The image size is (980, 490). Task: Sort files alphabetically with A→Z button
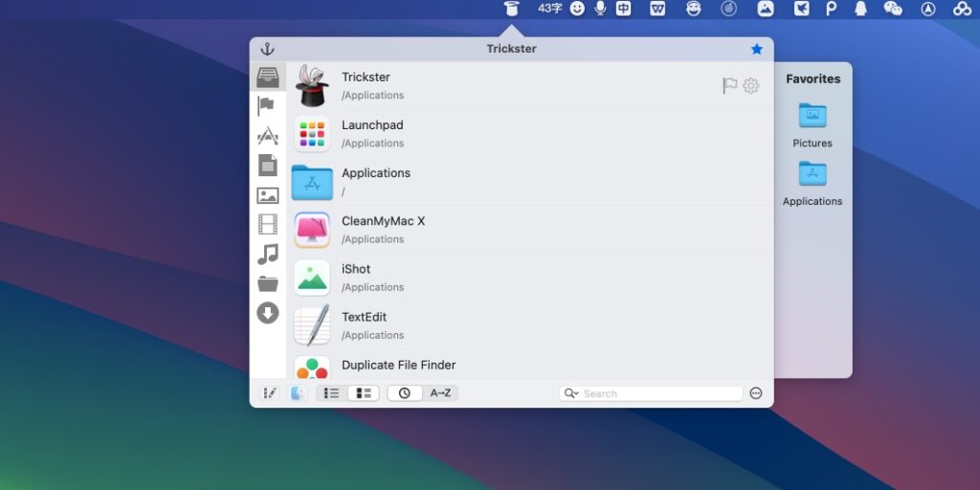pyautogui.click(x=440, y=393)
